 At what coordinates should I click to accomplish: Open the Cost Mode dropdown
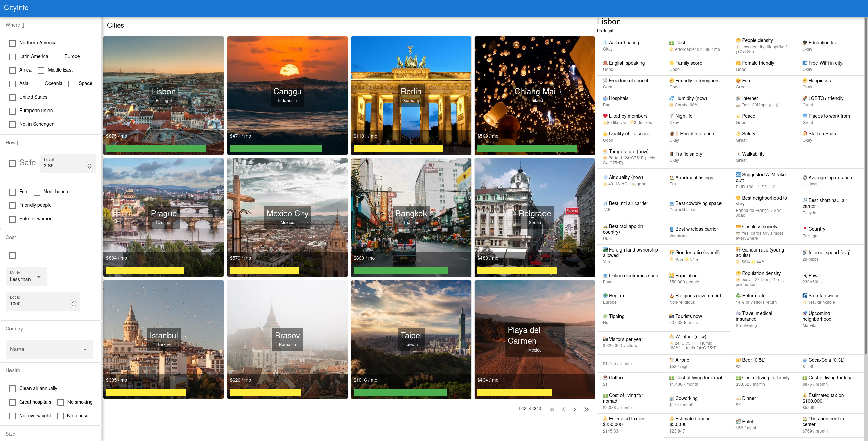[x=26, y=277]
